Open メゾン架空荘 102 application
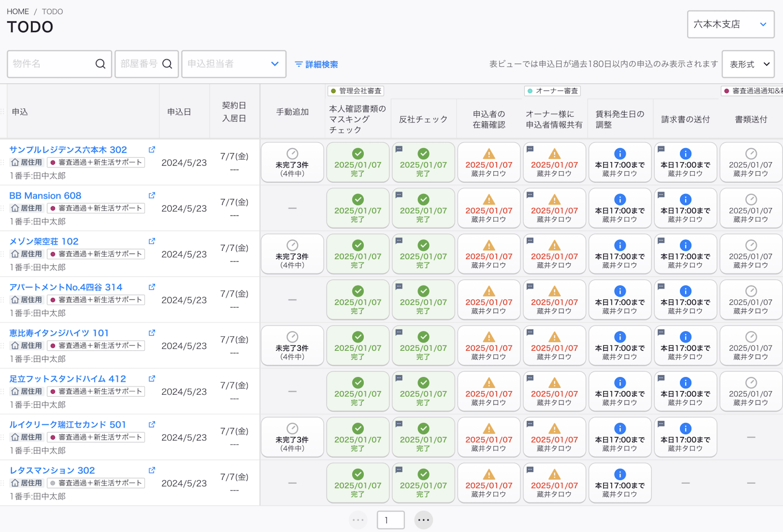 44,241
